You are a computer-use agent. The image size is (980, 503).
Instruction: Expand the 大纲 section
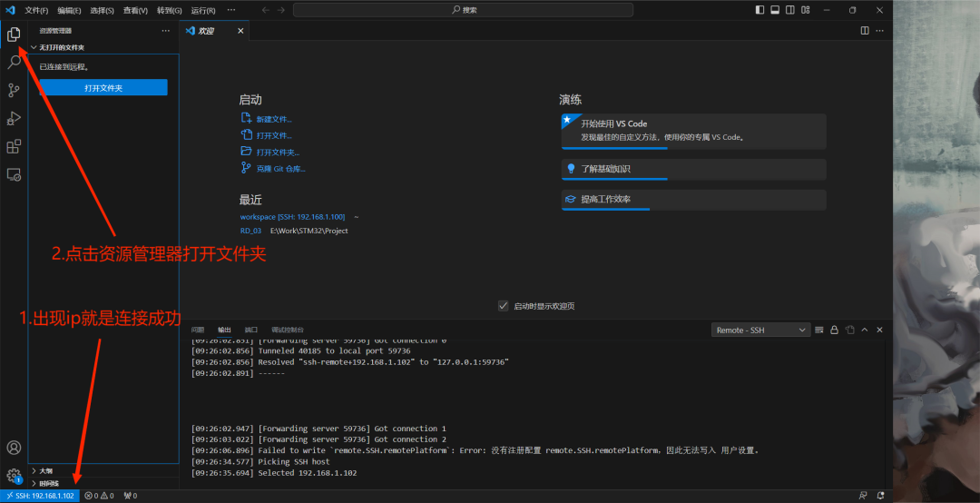103,470
